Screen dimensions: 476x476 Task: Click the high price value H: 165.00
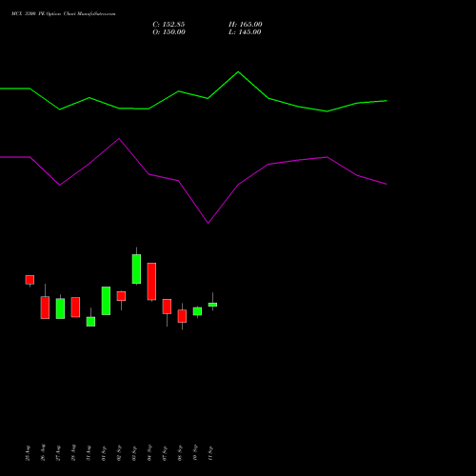pos(246,25)
